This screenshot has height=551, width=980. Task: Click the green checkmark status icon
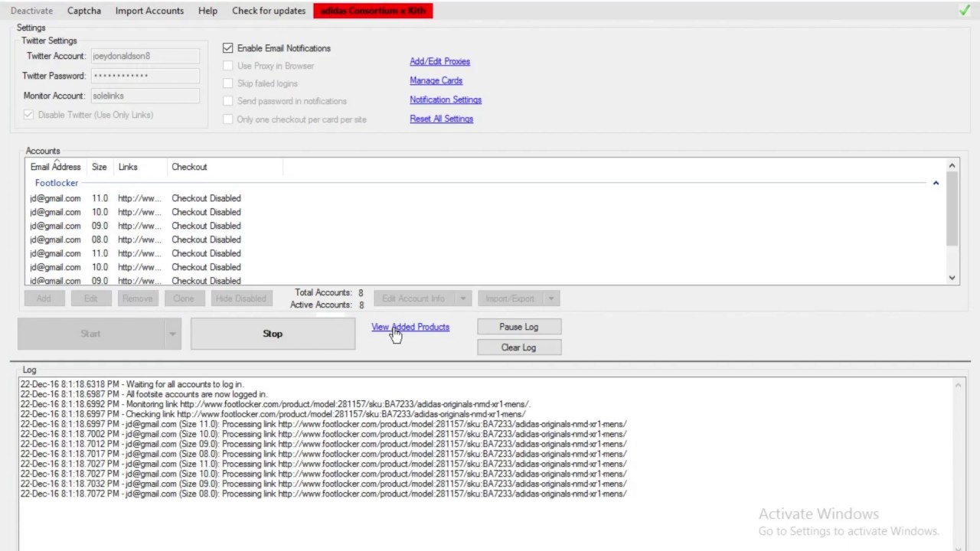pos(964,11)
